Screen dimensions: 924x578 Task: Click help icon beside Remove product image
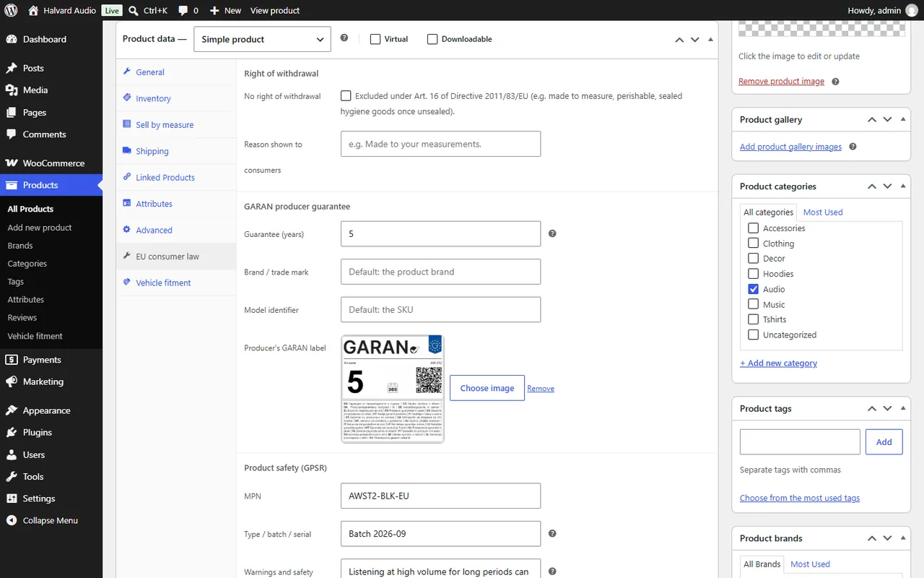click(x=835, y=82)
